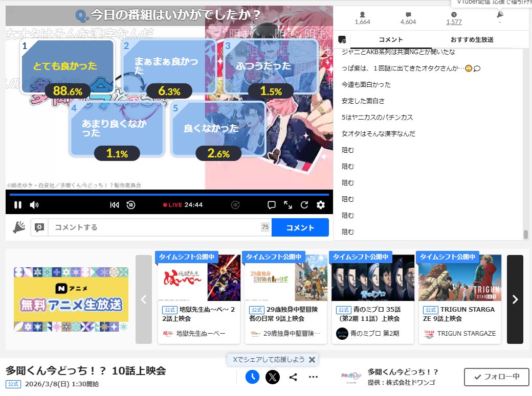Enter fullscreen viewing mode
This screenshot has width=532, height=396.
287,204
